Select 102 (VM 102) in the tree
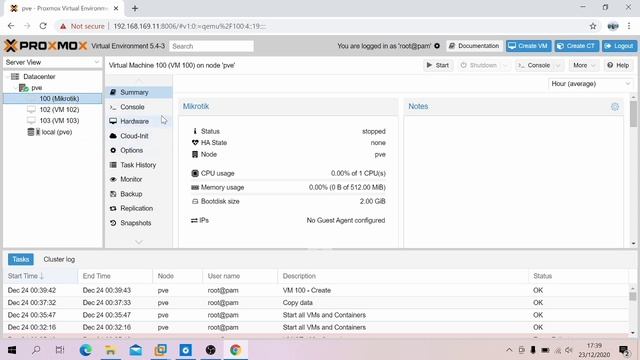640x360 pixels. (53, 109)
